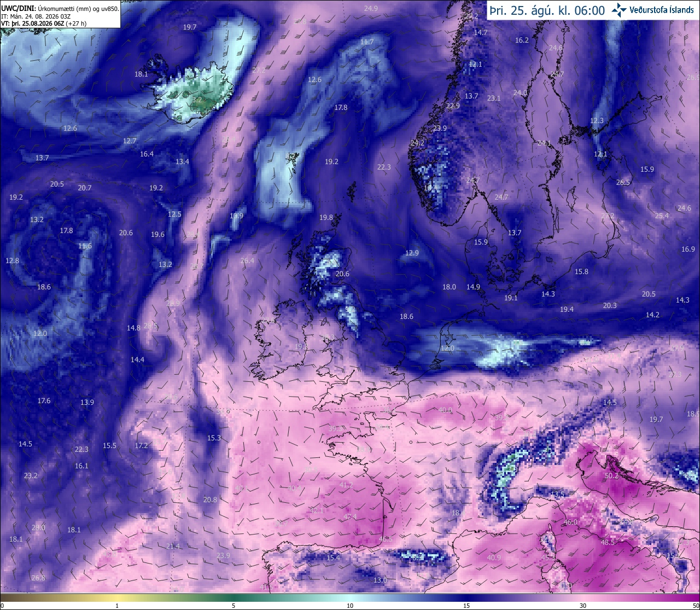Click the 47.4 value label over southern France
This screenshot has width=700, height=610.
350,517
